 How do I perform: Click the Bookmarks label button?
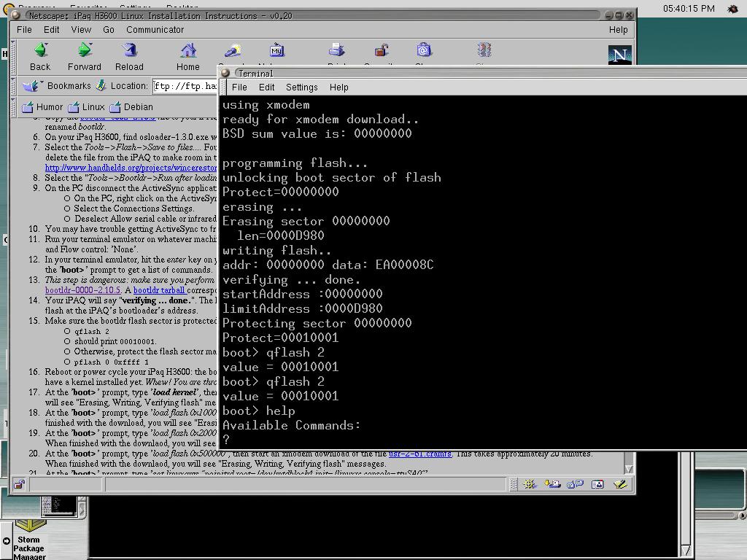tap(69, 86)
